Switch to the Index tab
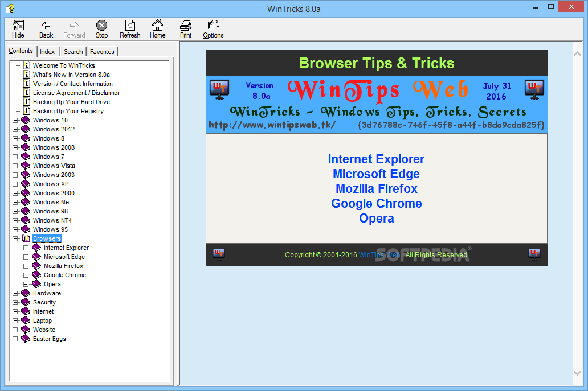 click(48, 52)
